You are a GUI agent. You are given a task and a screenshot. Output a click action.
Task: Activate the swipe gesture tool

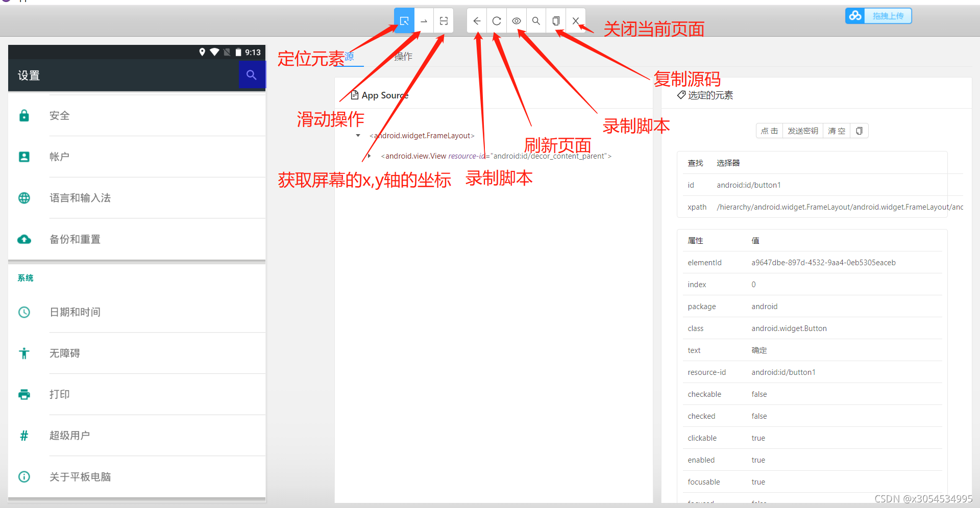[424, 20]
